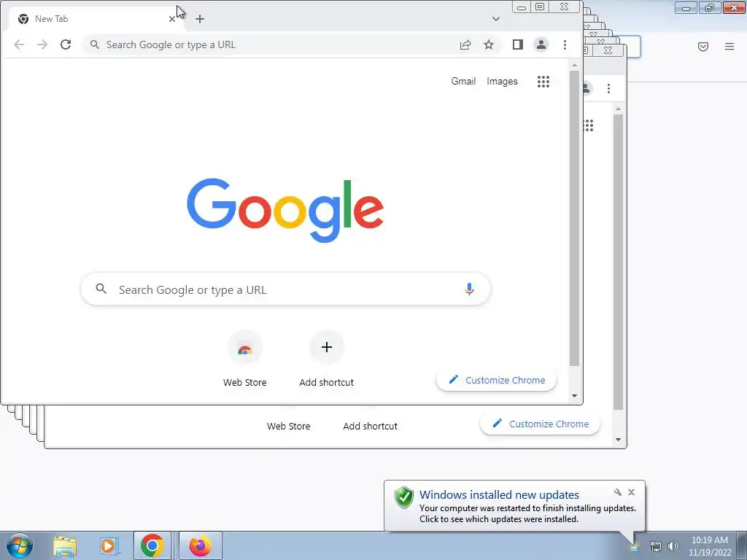Switch to Firefox on the taskbar
The height and width of the screenshot is (560, 747).
tap(201, 545)
